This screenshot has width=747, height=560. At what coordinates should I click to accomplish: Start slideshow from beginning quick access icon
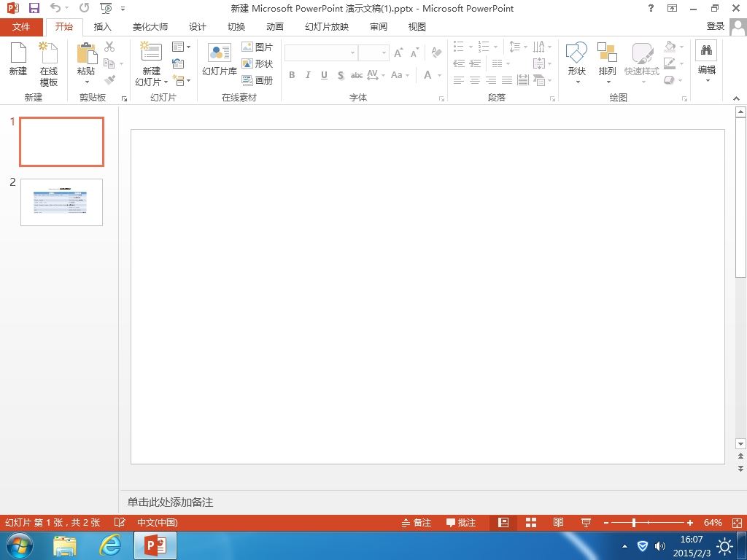[x=106, y=8]
